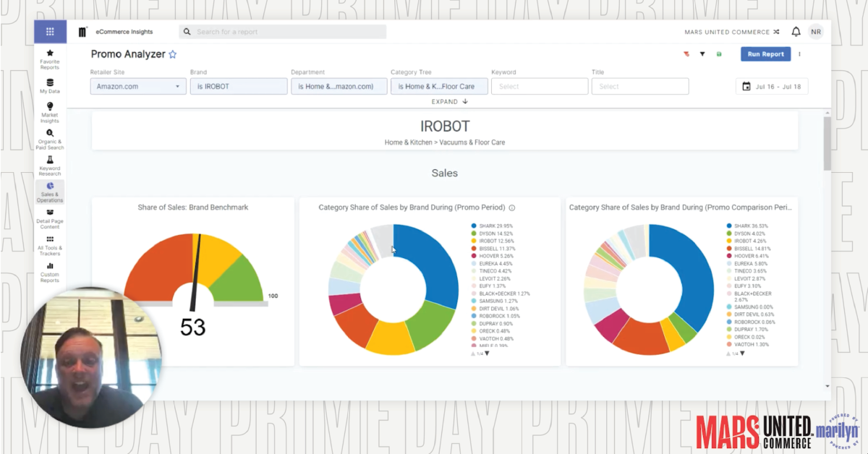Image resolution: width=868 pixels, height=454 pixels.
Task: Open Organic & Paid Search section
Action: 50,139
